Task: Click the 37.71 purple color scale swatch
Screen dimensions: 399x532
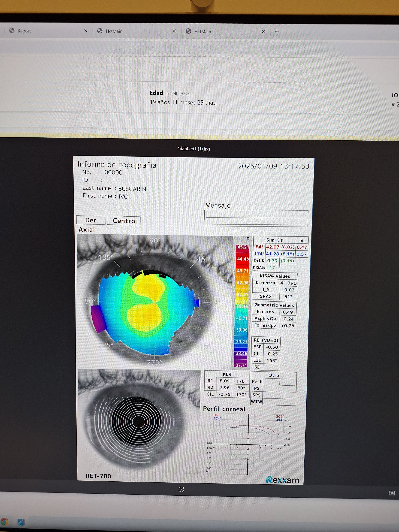Action: [x=241, y=365]
